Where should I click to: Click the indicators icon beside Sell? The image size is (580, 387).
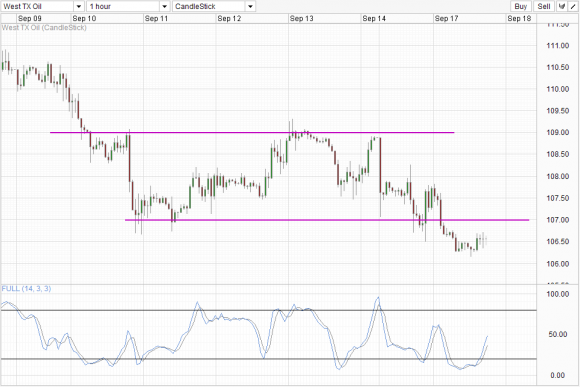pos(562,6)
